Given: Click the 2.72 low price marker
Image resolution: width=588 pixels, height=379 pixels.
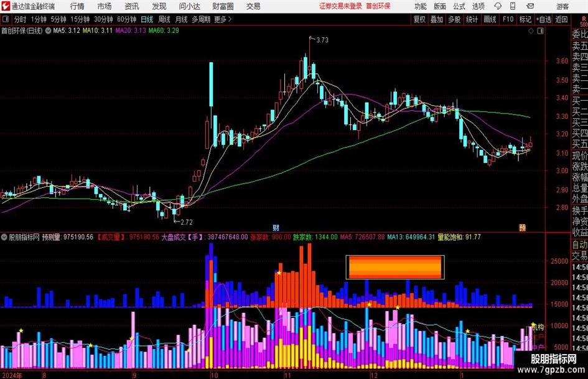Looking at the screenshot, I should [x=187, y=222].
